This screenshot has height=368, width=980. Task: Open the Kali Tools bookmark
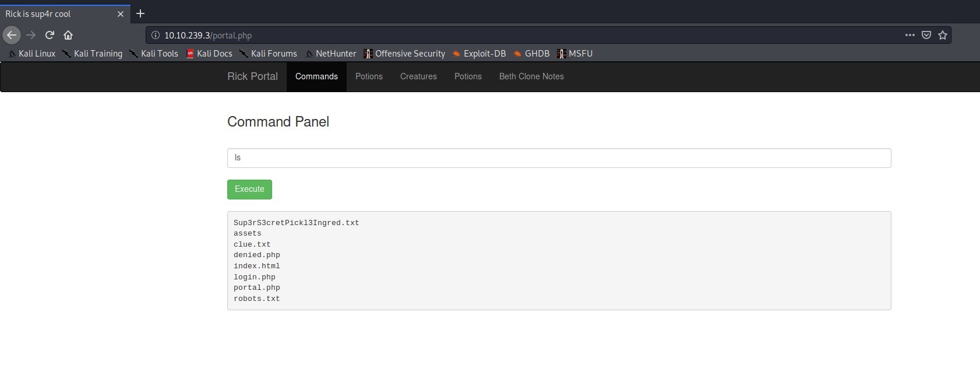(154, 54)
